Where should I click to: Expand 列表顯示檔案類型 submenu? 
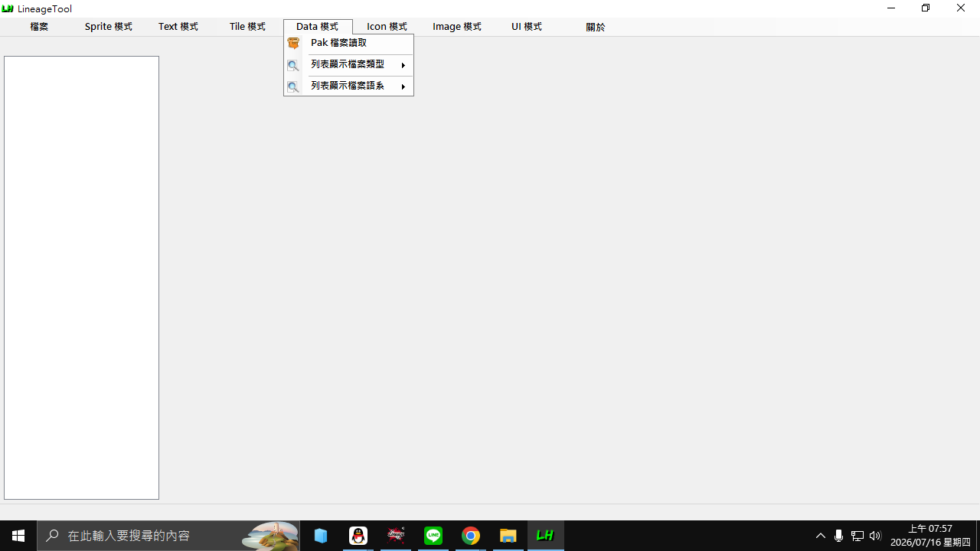348,65
